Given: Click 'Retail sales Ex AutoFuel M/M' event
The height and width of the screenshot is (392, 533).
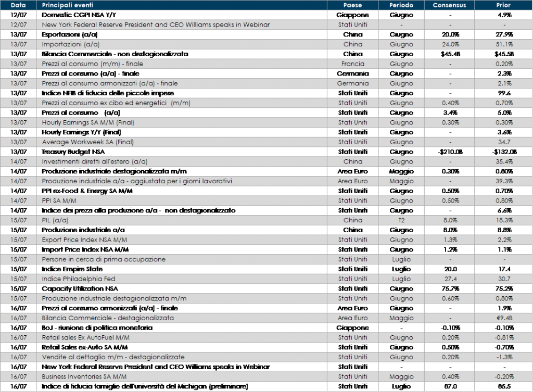Looking at the screenshot, I should click(85, 337).
